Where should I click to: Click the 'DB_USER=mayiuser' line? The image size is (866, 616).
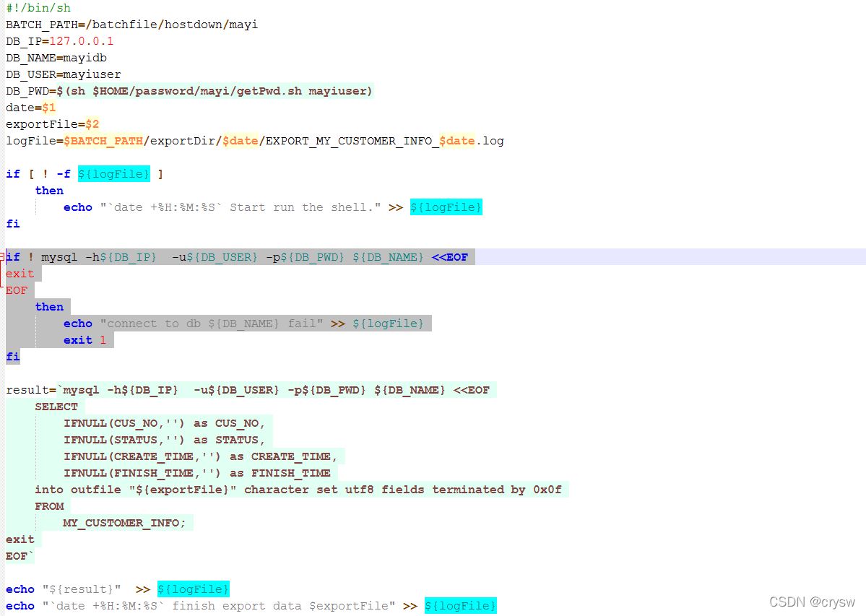[63, 74]
